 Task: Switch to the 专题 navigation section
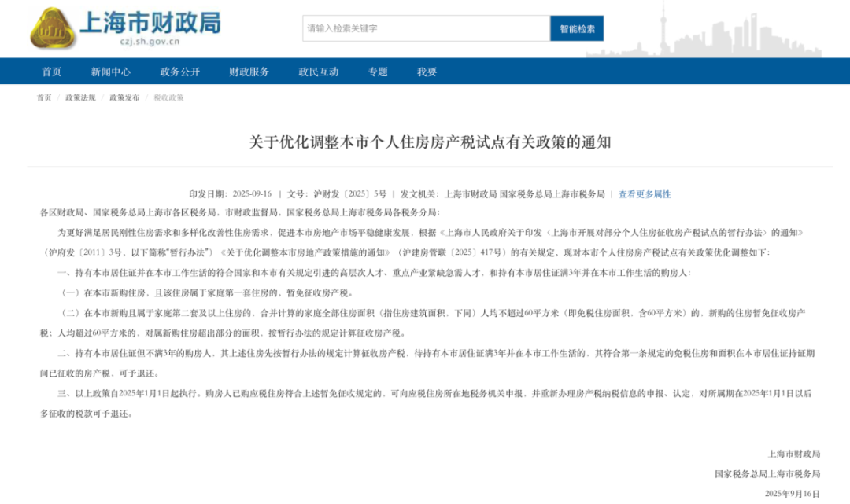(378, 72)
